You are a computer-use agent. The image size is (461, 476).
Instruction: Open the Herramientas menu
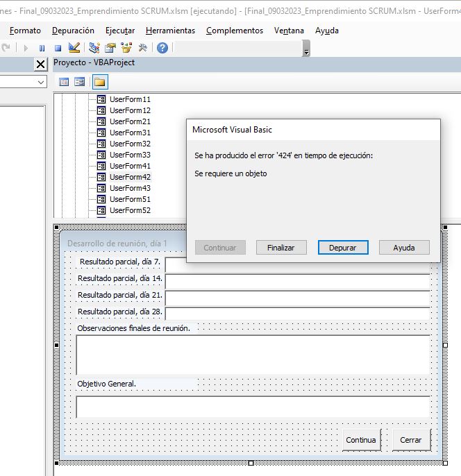coord(170,31)
